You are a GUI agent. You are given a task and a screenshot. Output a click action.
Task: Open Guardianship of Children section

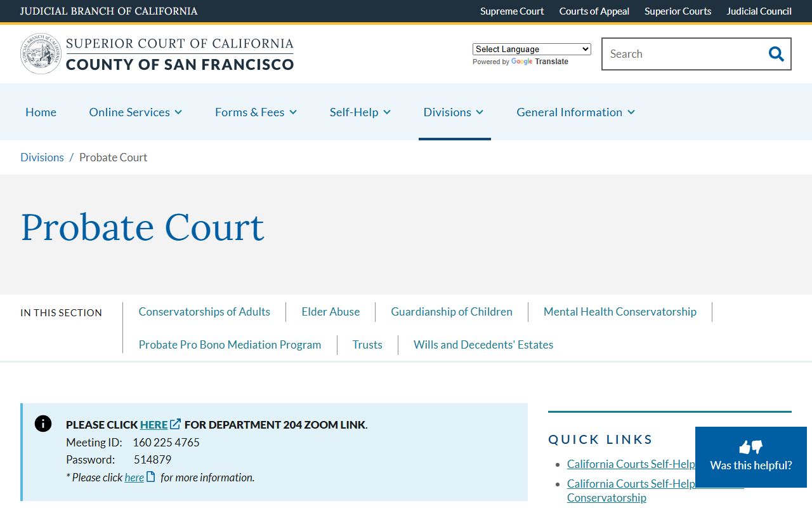[452, 312]
